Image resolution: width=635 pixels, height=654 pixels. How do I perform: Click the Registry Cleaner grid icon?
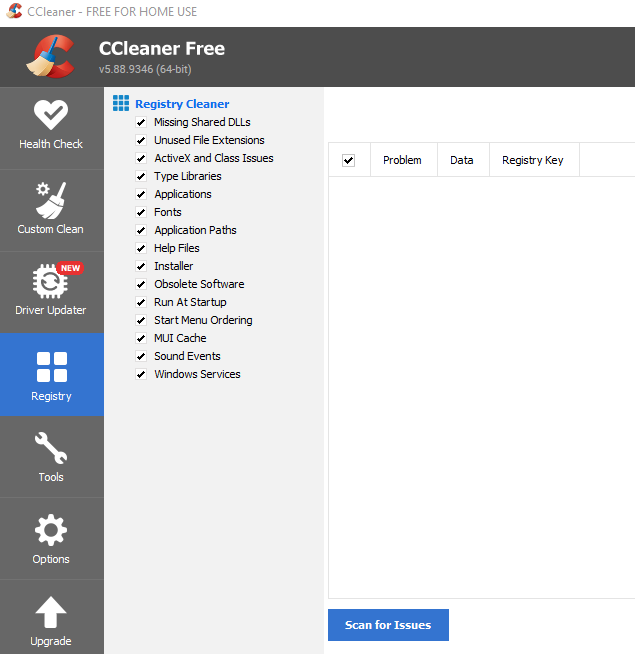coord(121,103)
